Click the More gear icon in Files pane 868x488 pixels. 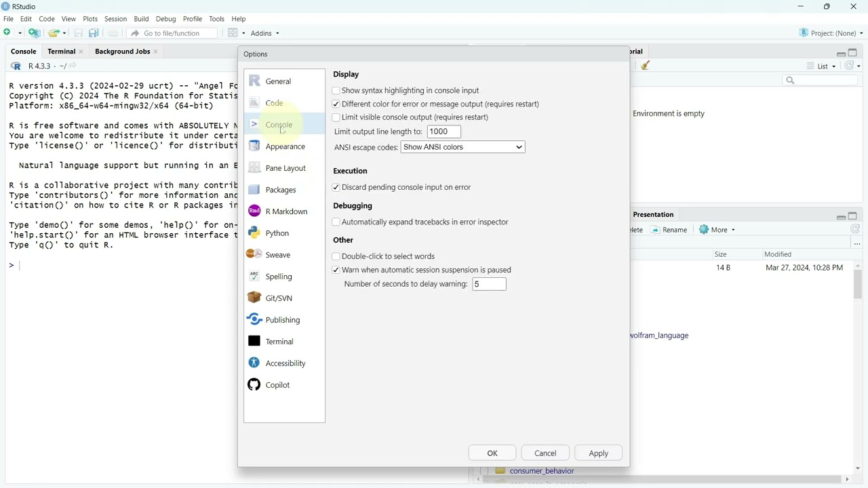coord(705,230)
